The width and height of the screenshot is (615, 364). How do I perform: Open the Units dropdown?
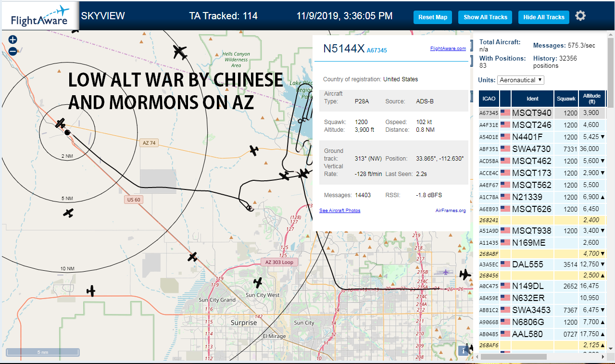(x=521, y=80)
